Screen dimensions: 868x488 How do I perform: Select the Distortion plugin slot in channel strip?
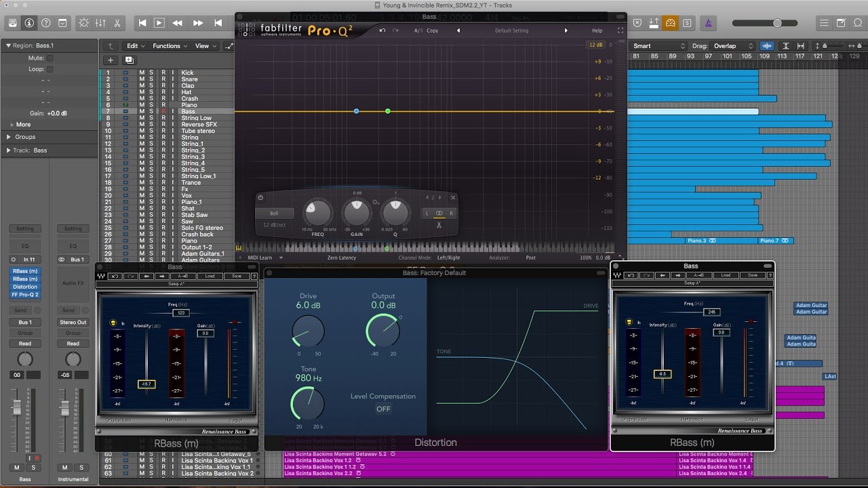coord(25,287)
